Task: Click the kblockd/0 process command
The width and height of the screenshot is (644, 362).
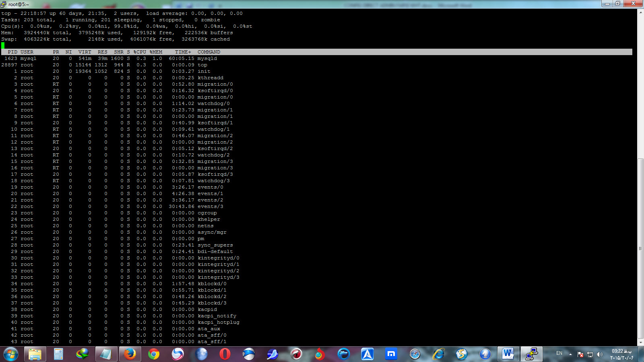Action: [x=212, y=284]
